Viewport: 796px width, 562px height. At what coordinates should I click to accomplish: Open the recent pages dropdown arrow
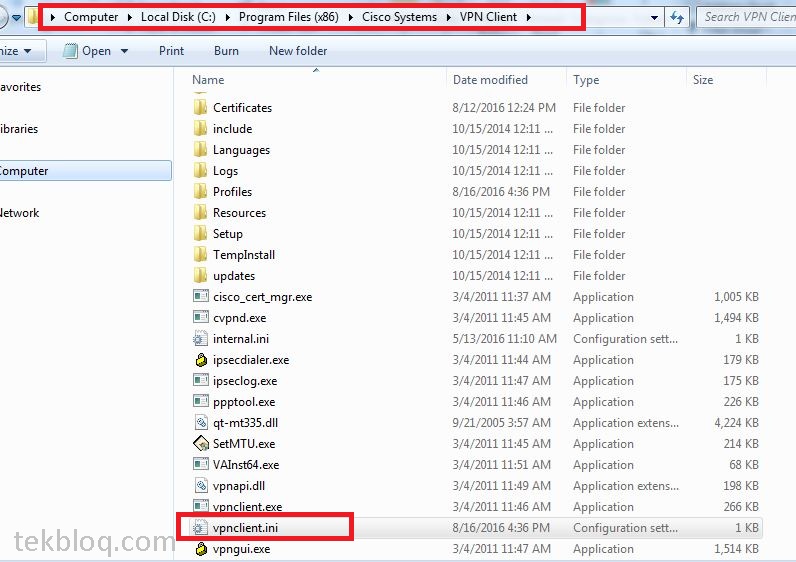16,18
